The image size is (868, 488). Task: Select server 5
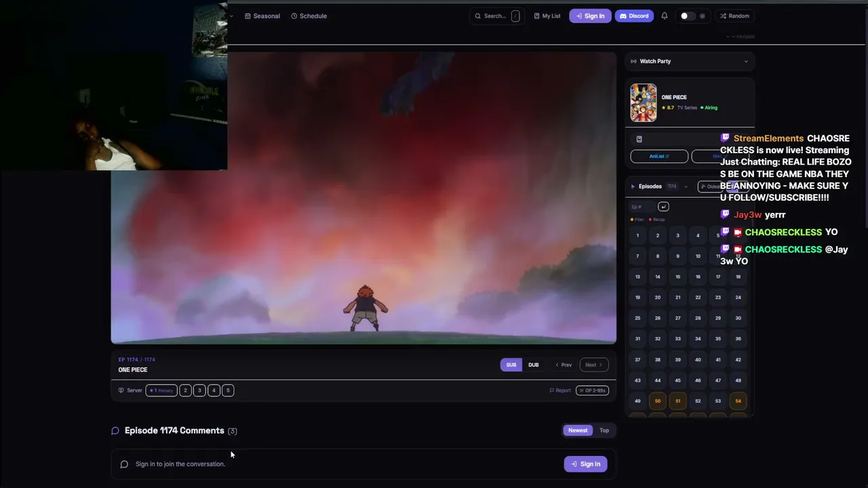pyautogui.click(x=228, y=390)
